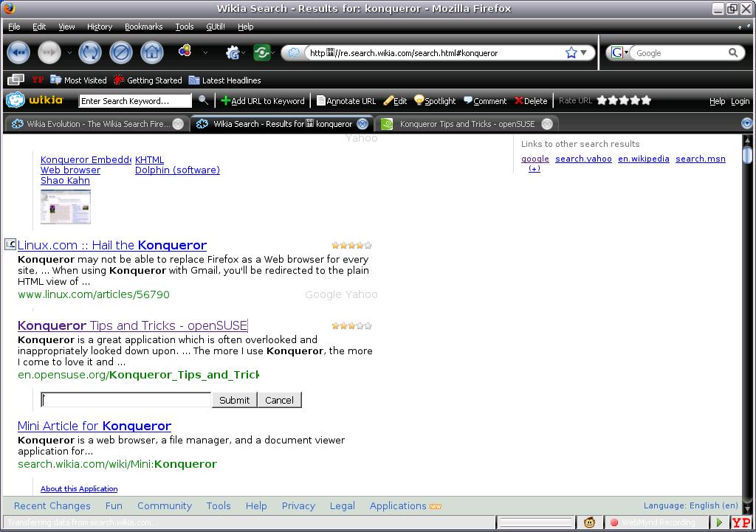Click the Submit button
Image resolution: width=756 pixels, height=532 pixels.
(x=234, y=400)
